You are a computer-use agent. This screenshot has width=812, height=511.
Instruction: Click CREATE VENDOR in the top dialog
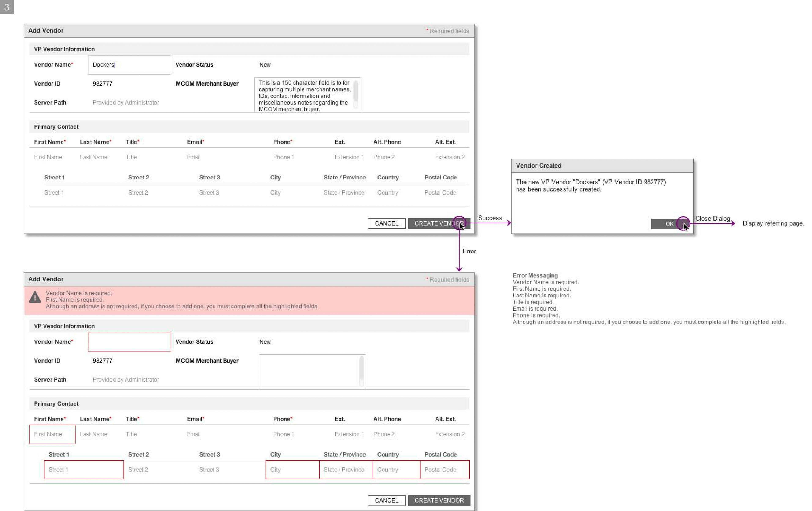[438, 223]
